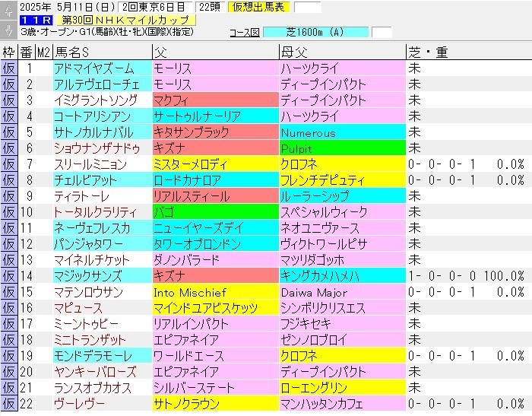Screen dimensions: 532x416
Task: Click the down arrow race navigation icon
Action: 9,30
